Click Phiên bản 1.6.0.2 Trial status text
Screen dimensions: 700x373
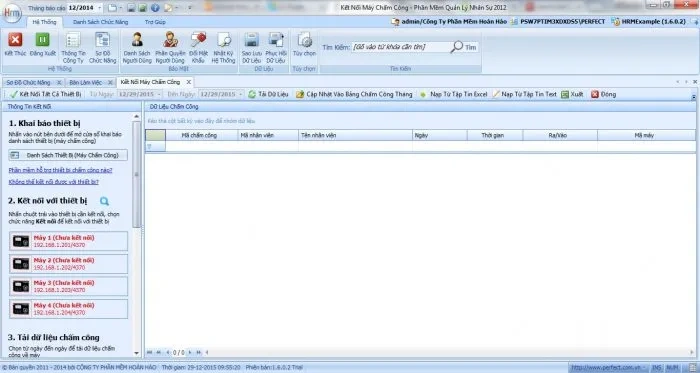tap(274, 368)
